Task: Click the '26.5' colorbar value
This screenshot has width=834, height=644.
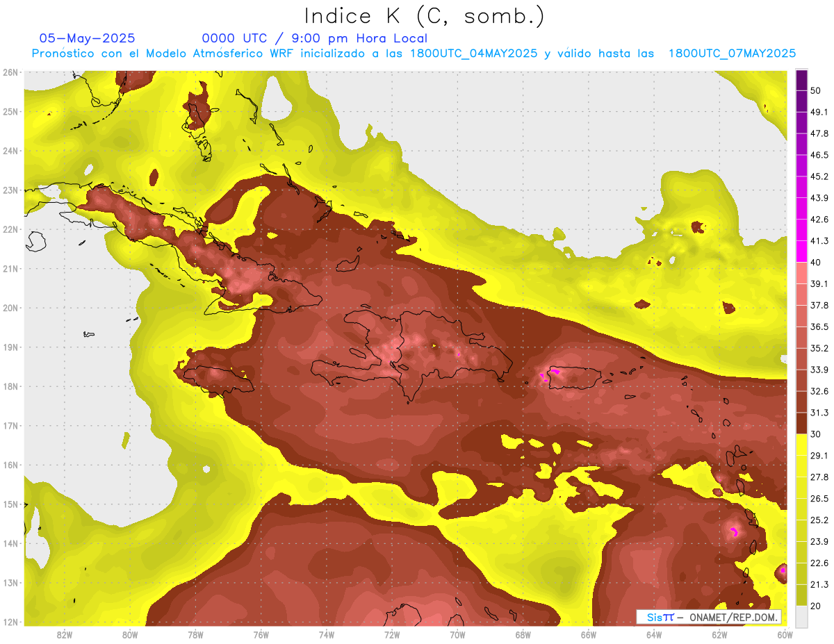Action: (x=819, y=499)
